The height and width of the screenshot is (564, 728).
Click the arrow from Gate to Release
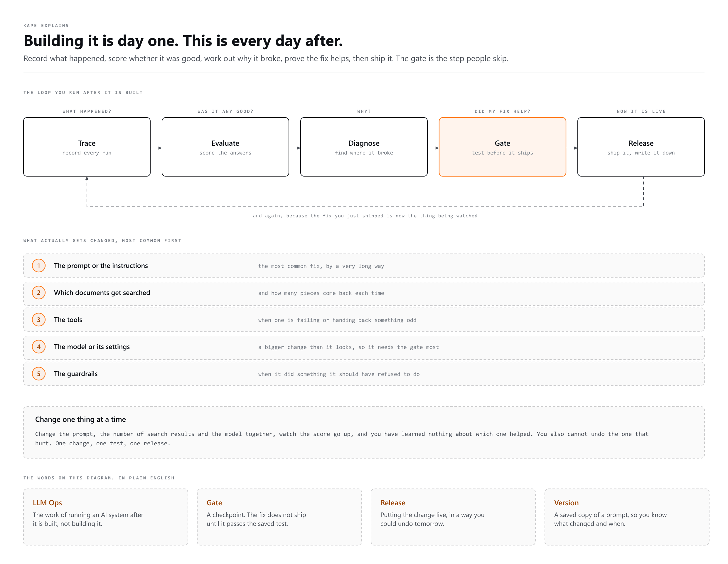pos(572,148)
